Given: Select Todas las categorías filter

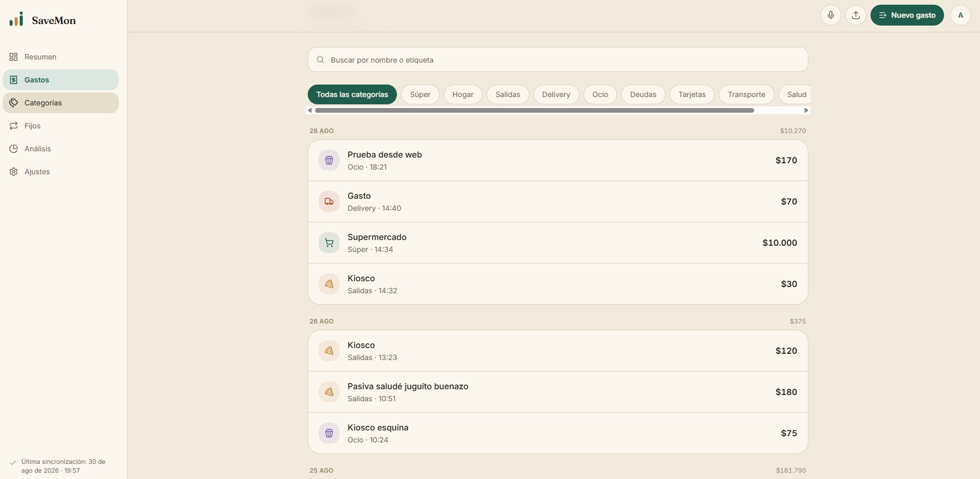Looking at the screenshot, I should 352,94.
